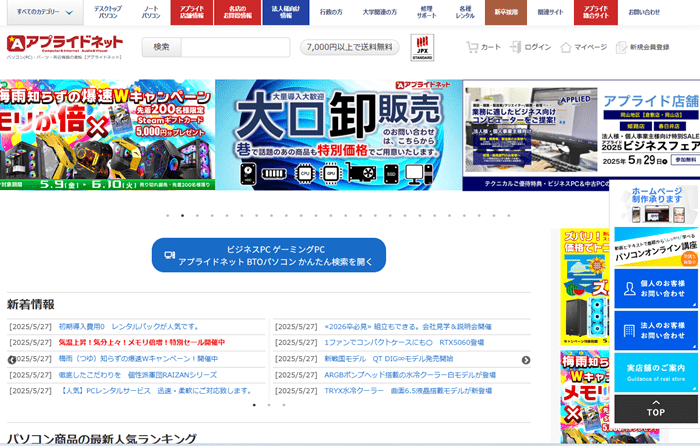
Task: Open My Page (マイページ)
Action: coord(582,47)
